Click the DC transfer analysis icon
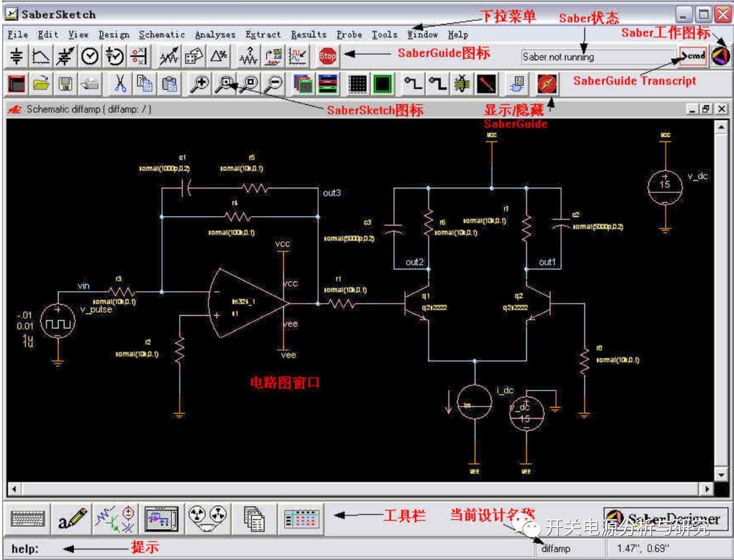This screenshot has height=560, width=734. (x=41, y=56)
